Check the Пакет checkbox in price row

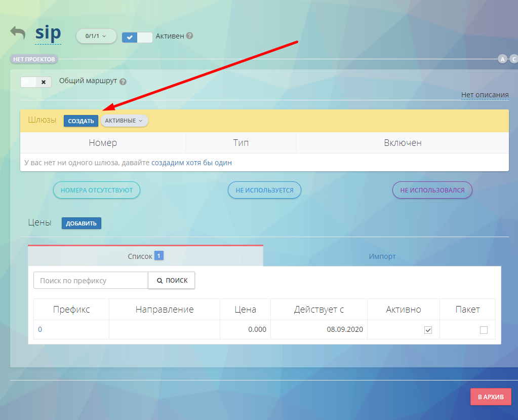484,330
